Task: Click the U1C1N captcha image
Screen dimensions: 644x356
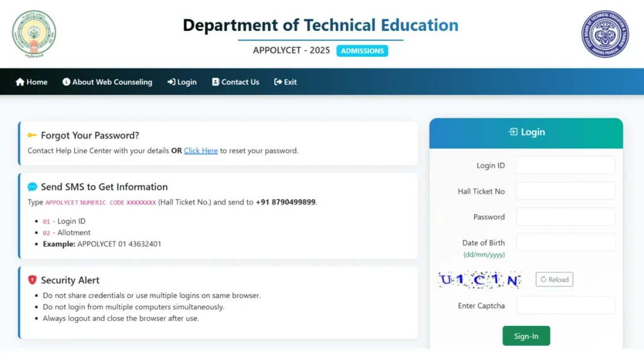Action: 480,280
